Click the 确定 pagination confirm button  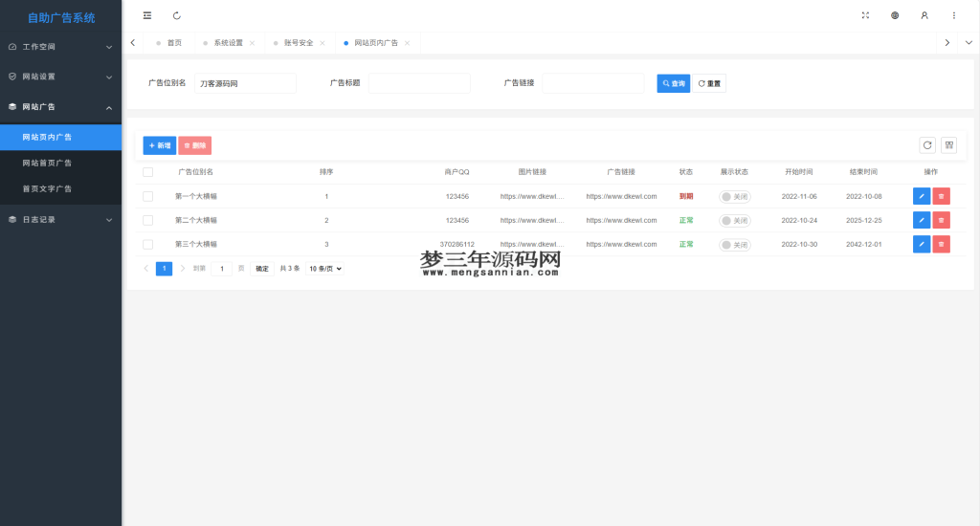pyautogui.click(x=262, y=269)
